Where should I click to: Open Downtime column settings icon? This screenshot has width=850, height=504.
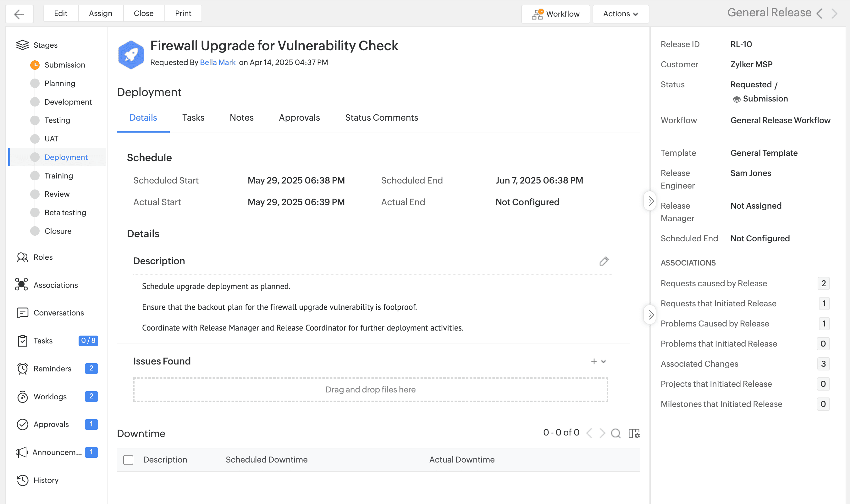[634, 433]
